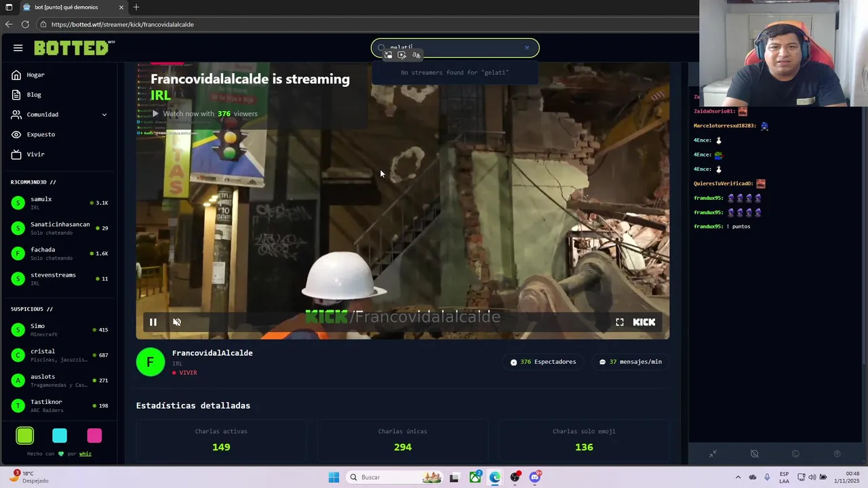Viewport: 868px width, 488px height.
Task: Open suspicious streamer auslots
Action: click(60, 380)
